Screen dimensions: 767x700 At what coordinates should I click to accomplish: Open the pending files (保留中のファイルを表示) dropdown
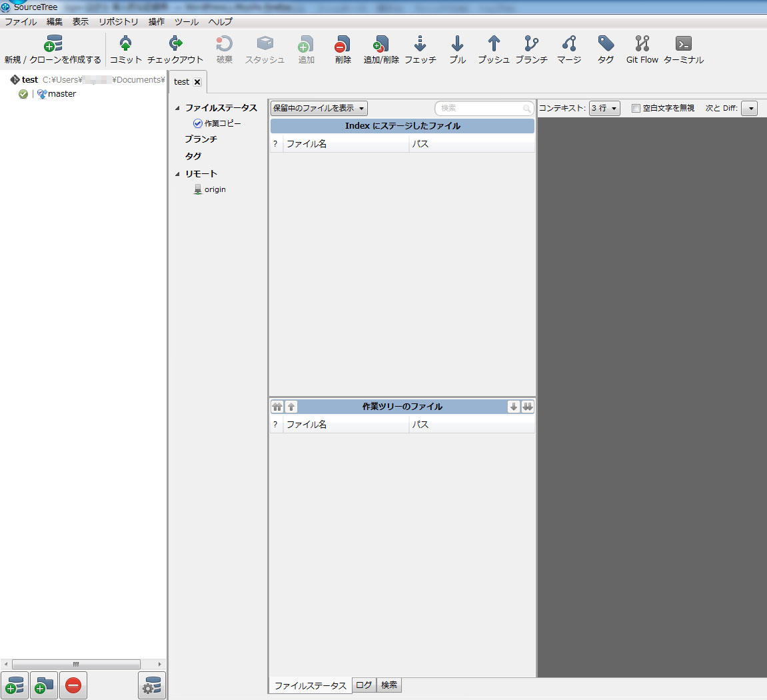click(319, 108)
